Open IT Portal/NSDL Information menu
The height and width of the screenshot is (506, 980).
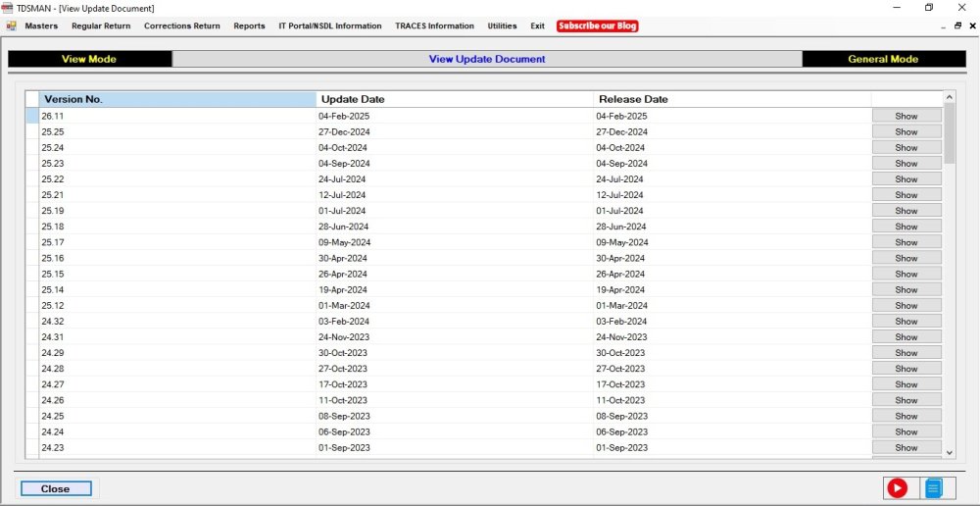[330, 25]
